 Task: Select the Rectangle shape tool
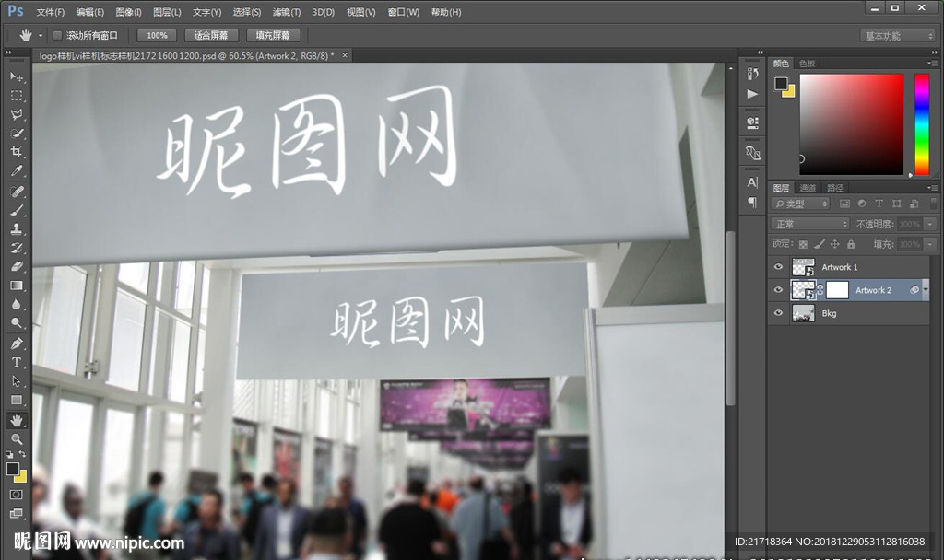pos(17,400)
